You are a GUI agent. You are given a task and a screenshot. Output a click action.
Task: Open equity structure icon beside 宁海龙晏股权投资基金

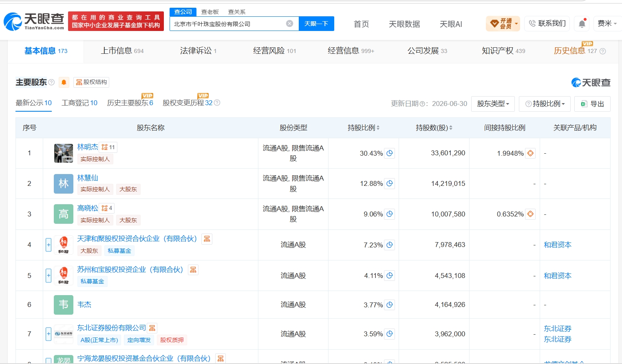point(221,359)
